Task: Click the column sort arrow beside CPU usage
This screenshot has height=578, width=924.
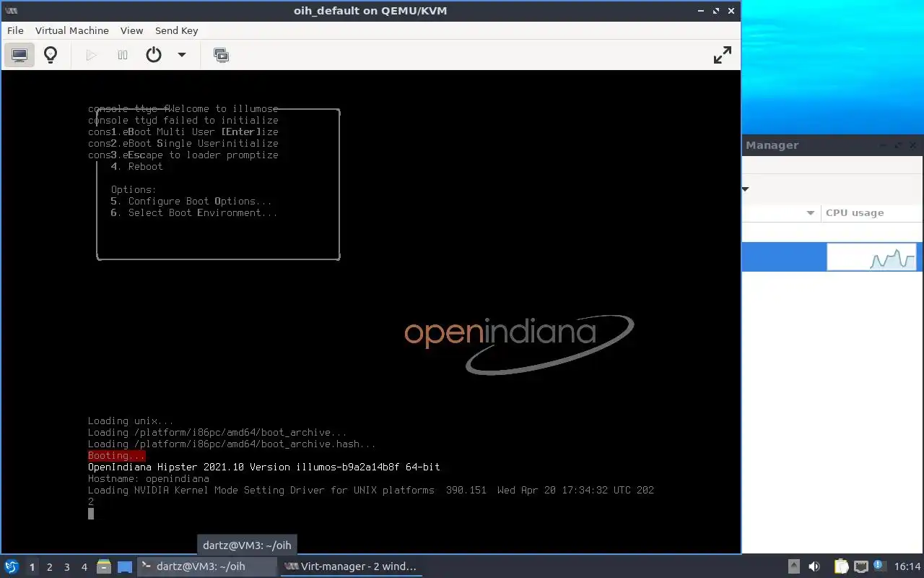Action: click(x=811, y=212)
